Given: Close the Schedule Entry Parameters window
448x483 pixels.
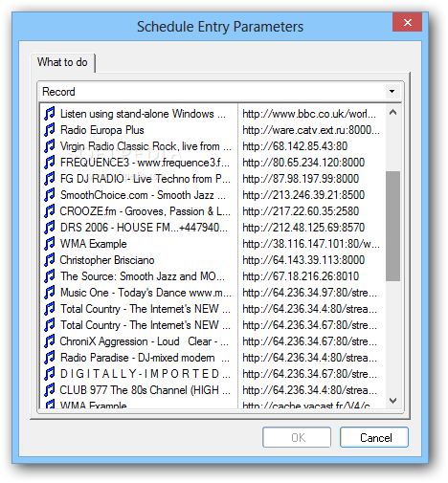Looking at the screenshot, I should 407,22.
